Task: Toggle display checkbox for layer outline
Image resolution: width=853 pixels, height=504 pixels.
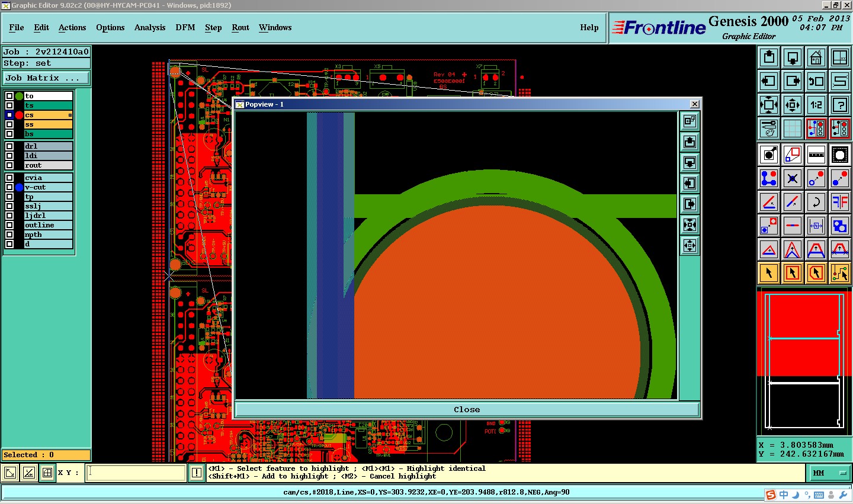Action: click(x=9, y=225)
